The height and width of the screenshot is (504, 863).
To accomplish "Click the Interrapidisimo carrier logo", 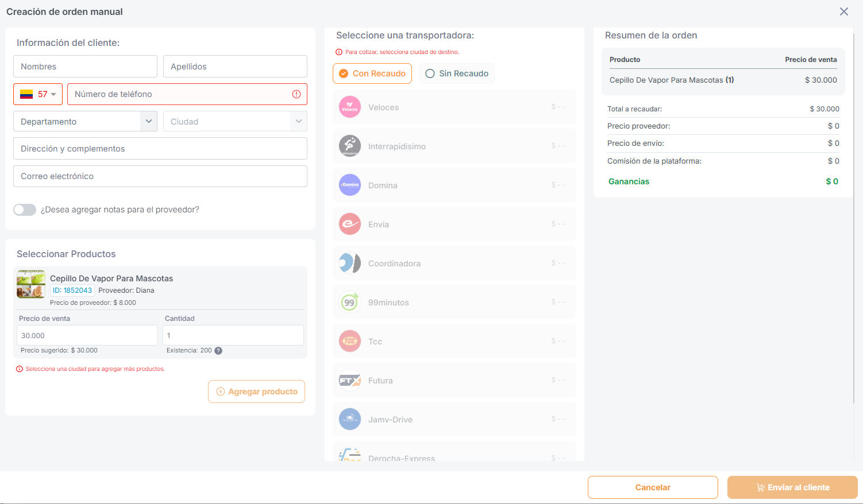I will tap(349, 146).
